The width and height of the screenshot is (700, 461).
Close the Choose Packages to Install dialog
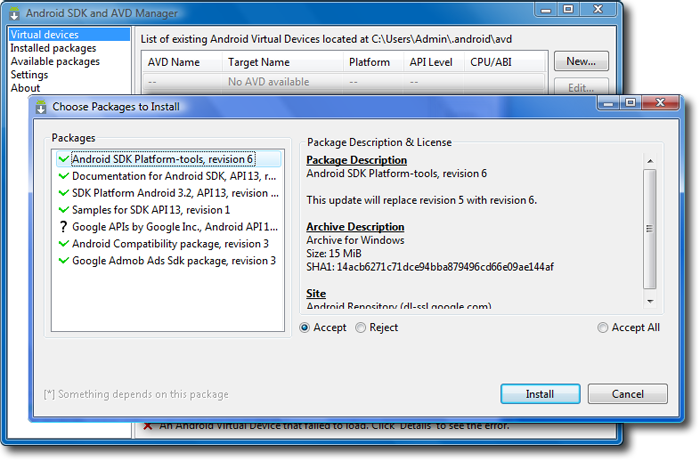point(660,102)
